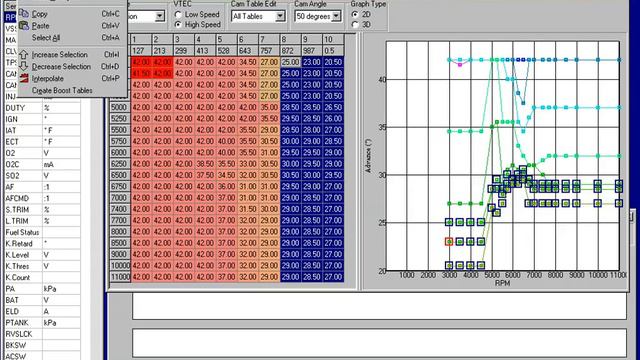This screenshot has width=640, height=360.
Task: Select the 36.00 cell in row 6750
Action: tap(227, 187)
